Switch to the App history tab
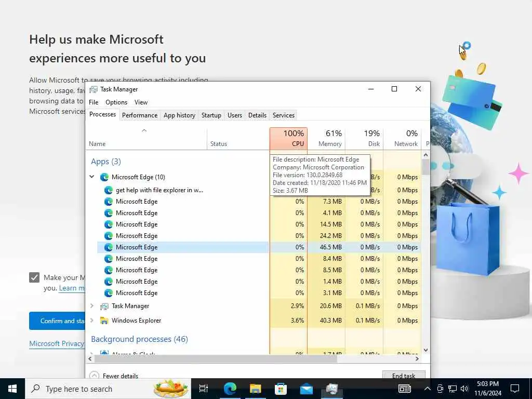 pyautogui.click(x=179, y=115)
